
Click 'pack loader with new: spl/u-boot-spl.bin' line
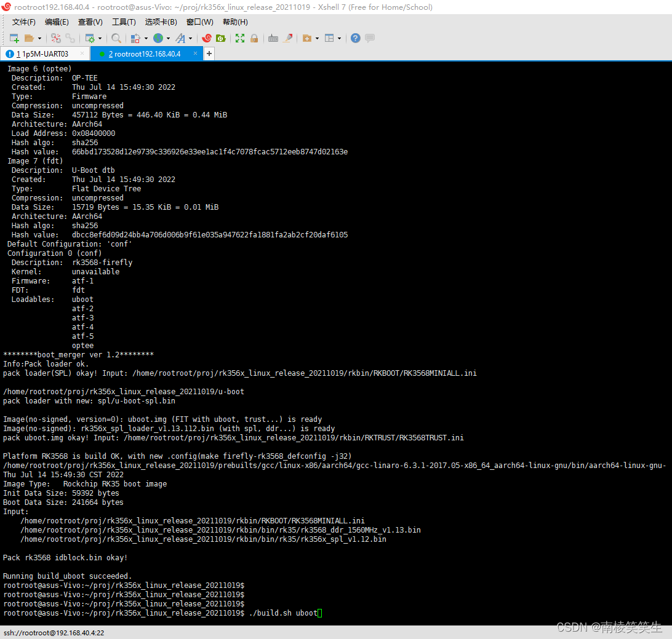[x=89, y=401]
